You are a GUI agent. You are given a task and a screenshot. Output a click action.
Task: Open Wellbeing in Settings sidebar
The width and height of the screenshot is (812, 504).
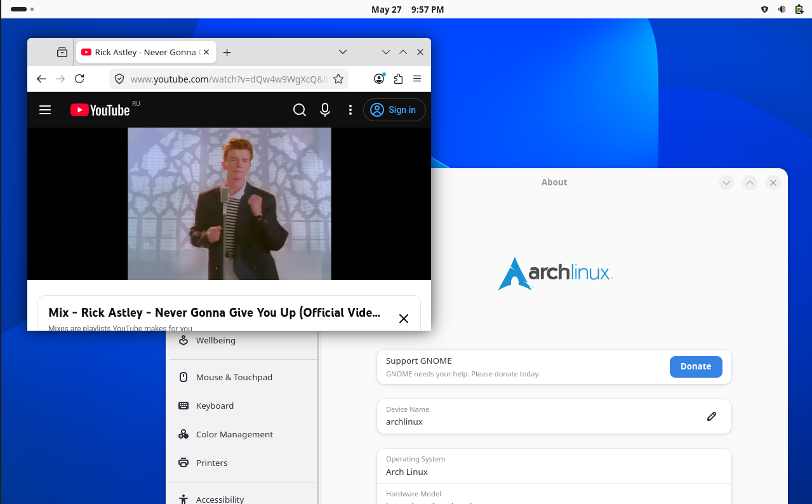(x=243, y=340)
